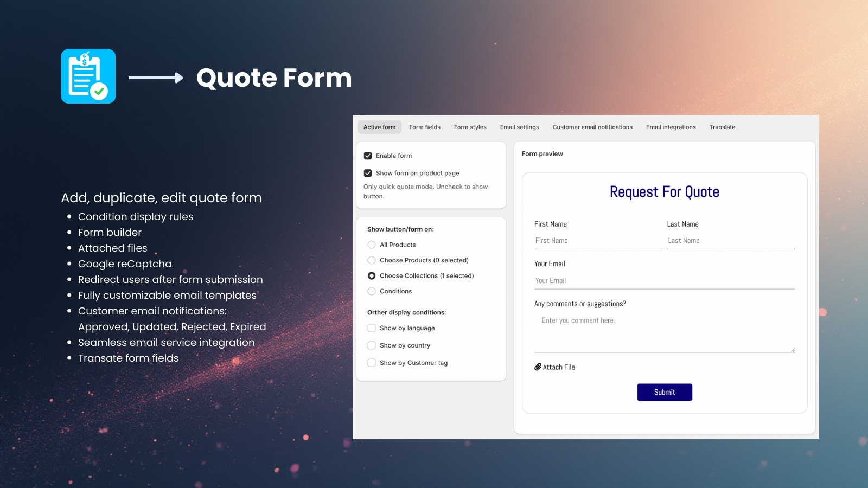The image size is (868, 488).
Task: Click the Request For Quote heading
Action: [665, 192]
